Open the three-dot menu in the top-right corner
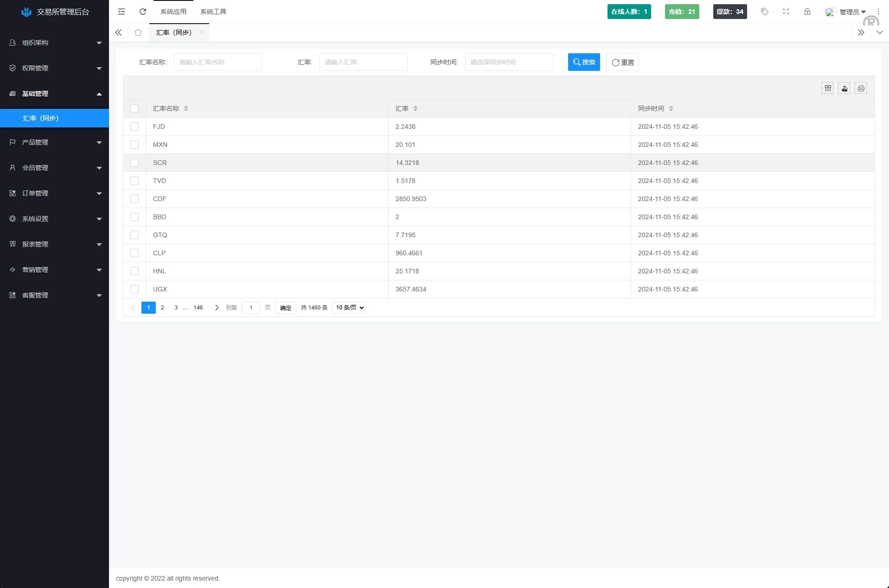This screenshot has height=588, width=889. pos(878,12)
